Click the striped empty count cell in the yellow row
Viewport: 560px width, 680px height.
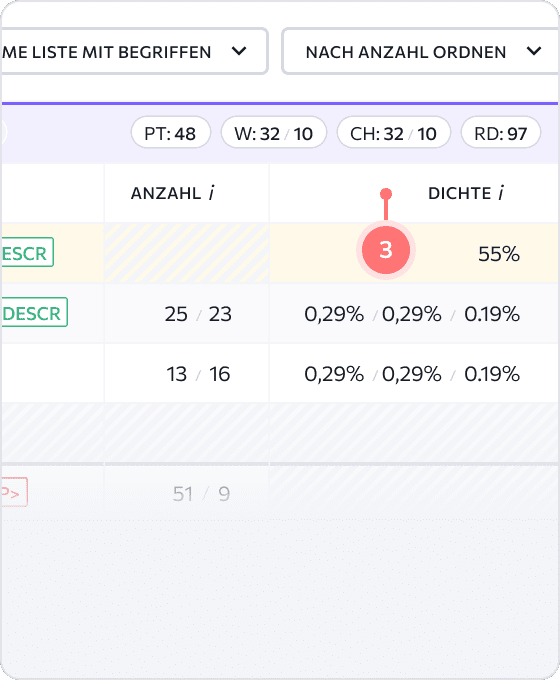coord(187,253)
